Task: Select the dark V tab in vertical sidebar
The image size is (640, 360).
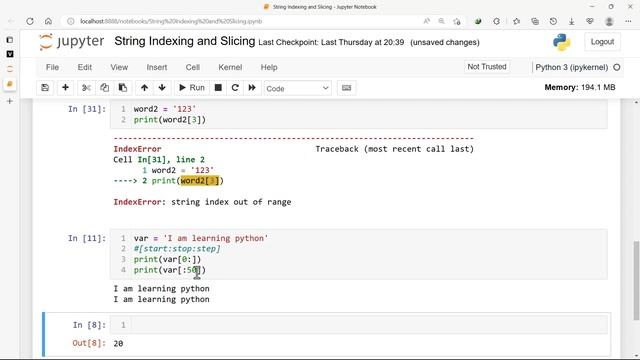Action: [x=10, y=54]
